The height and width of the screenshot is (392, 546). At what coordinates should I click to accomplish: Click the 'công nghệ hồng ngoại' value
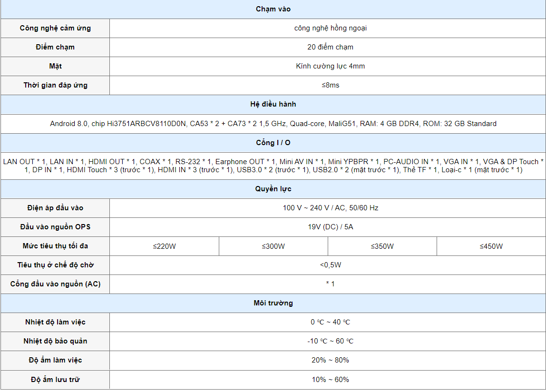click(330, 28)
